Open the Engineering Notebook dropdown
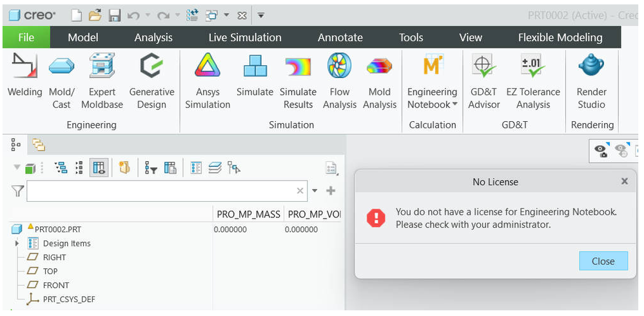This screenshot has height=316, width=644. coord(455,104)
